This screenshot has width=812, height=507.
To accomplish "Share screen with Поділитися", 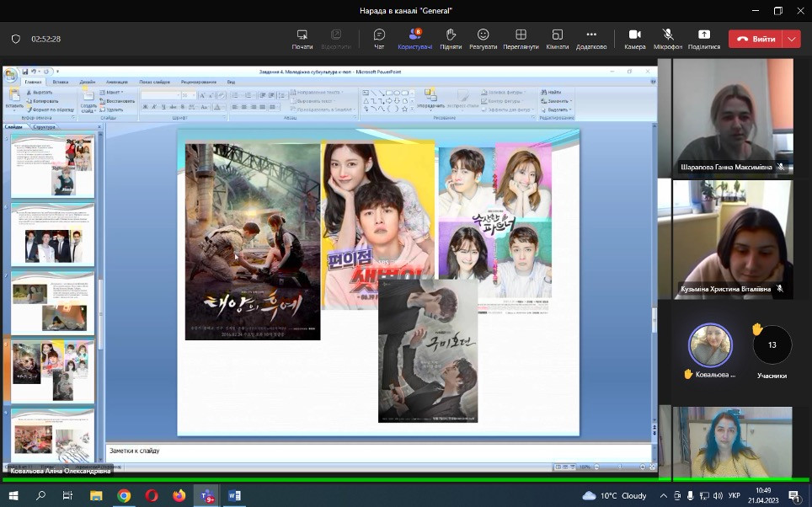I will click(703, 39).
